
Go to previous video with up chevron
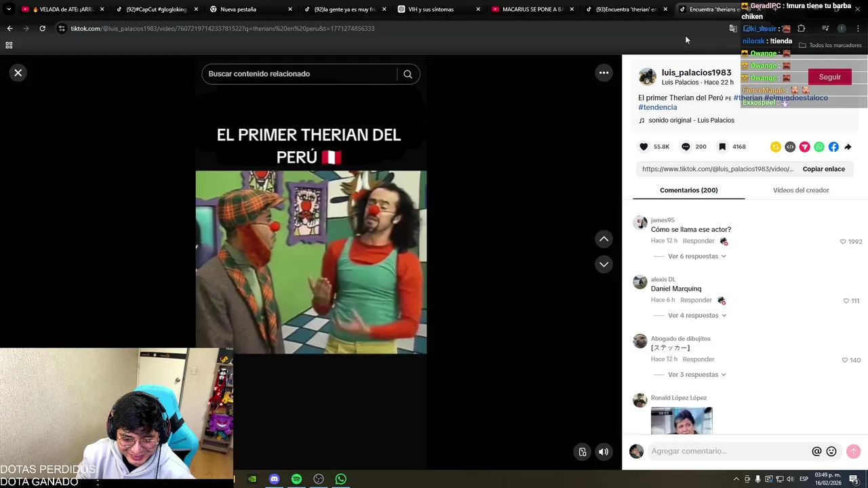pyautogui.click(x=604, y=239)
